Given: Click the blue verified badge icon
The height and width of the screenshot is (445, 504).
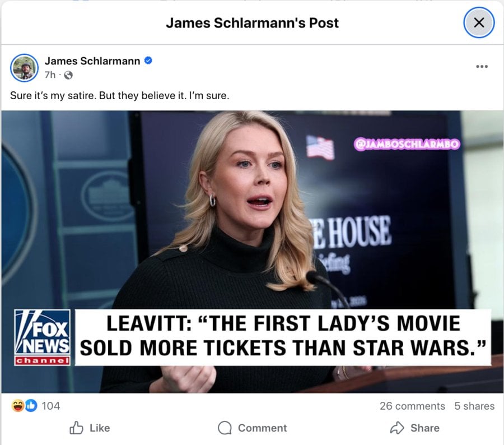Looking at the screenshot, I should [148, 61].
